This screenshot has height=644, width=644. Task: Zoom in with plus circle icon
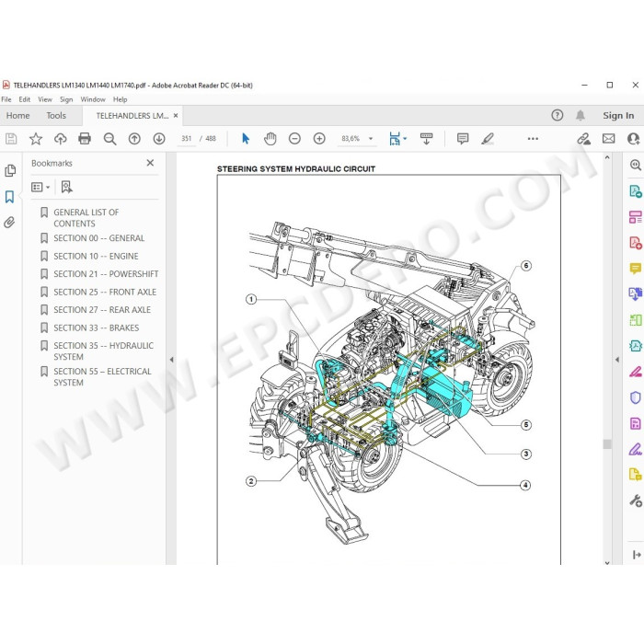pyautogui.click(x=319, y=139)
